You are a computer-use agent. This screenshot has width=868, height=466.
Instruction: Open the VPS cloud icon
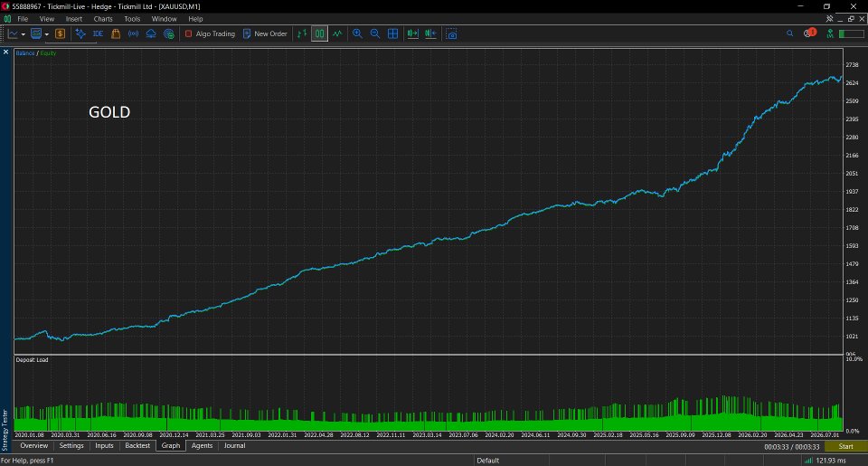(151, 33)
